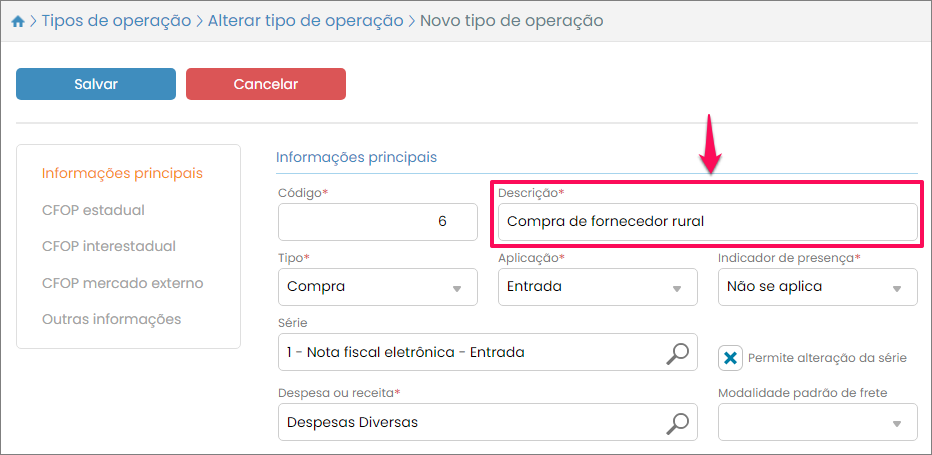Switch to CFOP mercado externo section
Viewport: 932px width, 455px height.
pyautogui.click(x=122, y=283)
